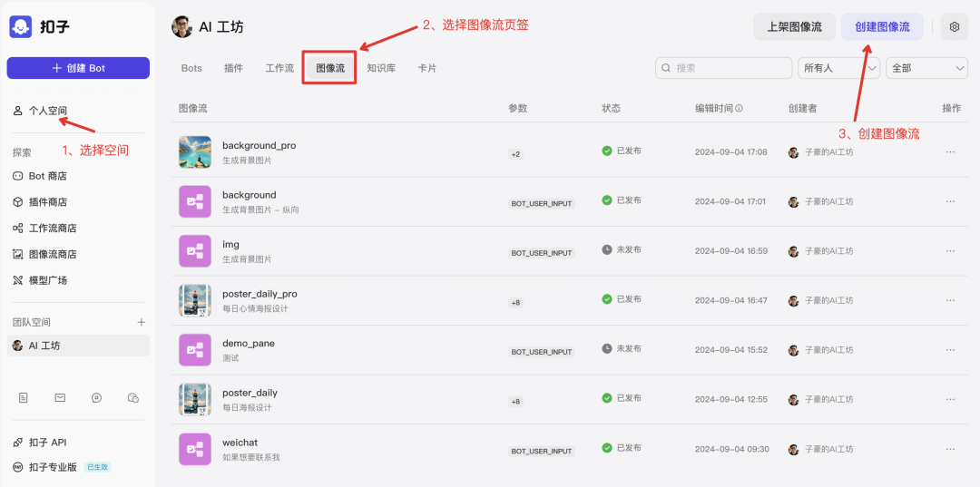Click the 模型广场 icon

(x=17, y=280)
